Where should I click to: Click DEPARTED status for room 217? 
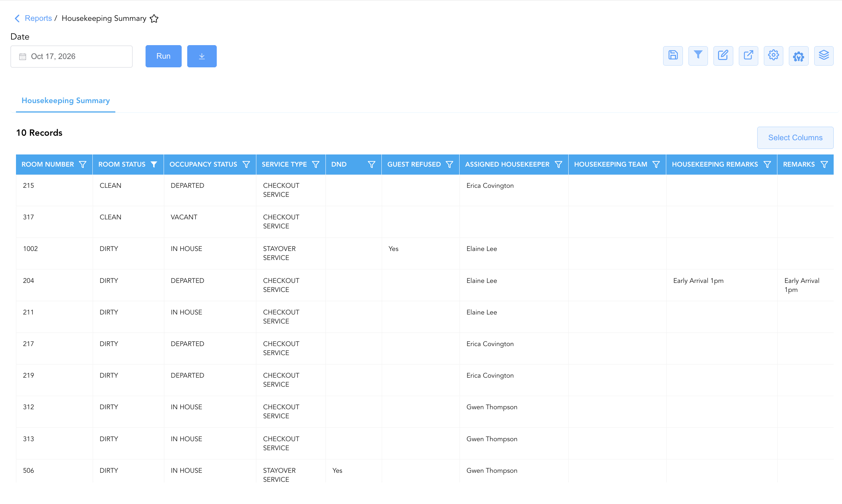[188, 344]
